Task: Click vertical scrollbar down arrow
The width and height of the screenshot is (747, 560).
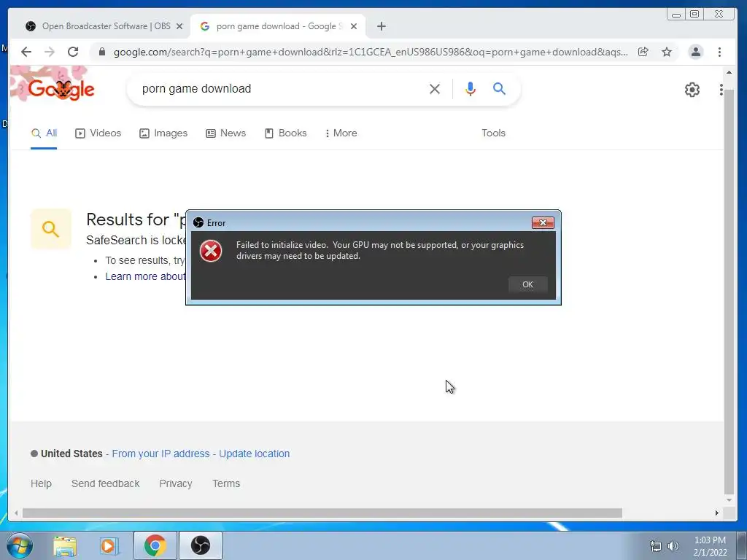Action: tap(729, 500)
